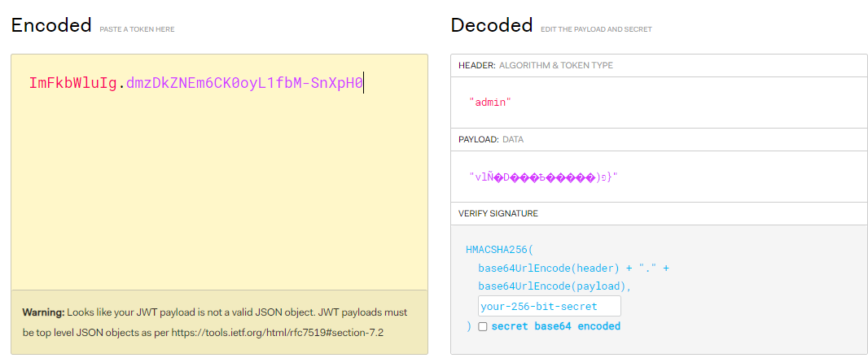Focus the your-256-bit-secret input field
868x358 pixels.
coord(549,307)
